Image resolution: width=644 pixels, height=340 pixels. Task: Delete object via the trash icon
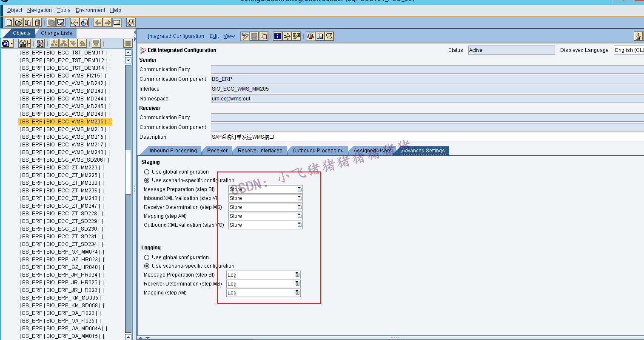pos(37,22)
